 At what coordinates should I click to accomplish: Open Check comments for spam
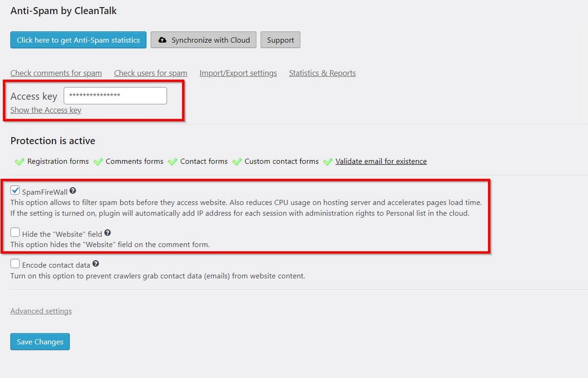click(56, 73)
